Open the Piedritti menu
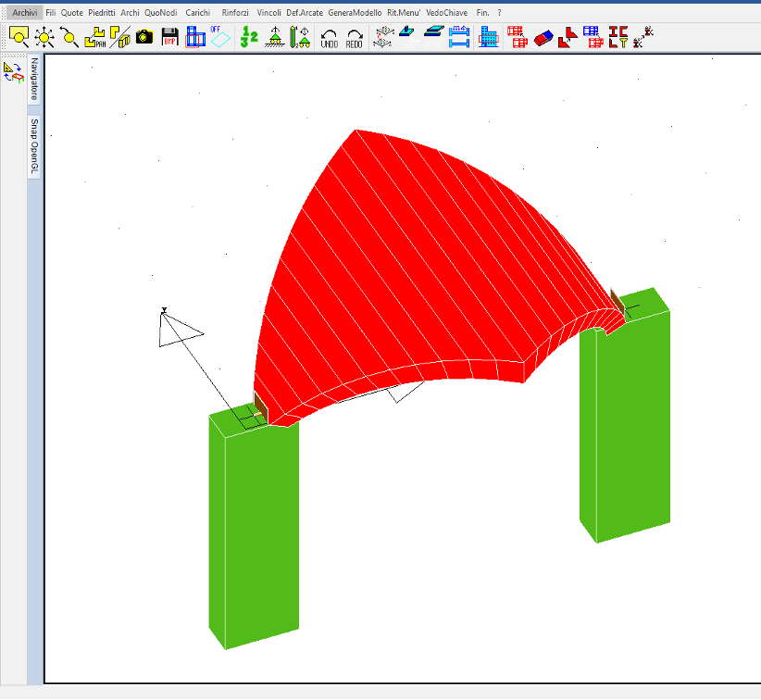 [102, 13]
